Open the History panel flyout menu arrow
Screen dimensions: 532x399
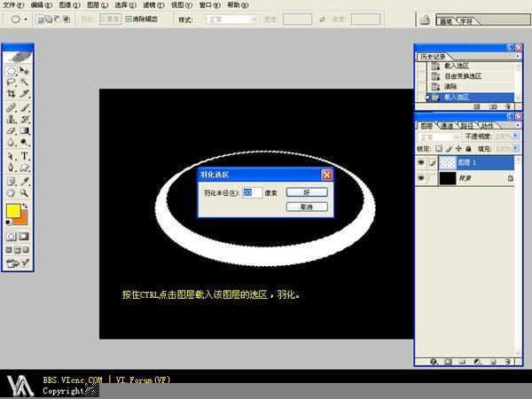pyautogui.click(x=518, y=57)
